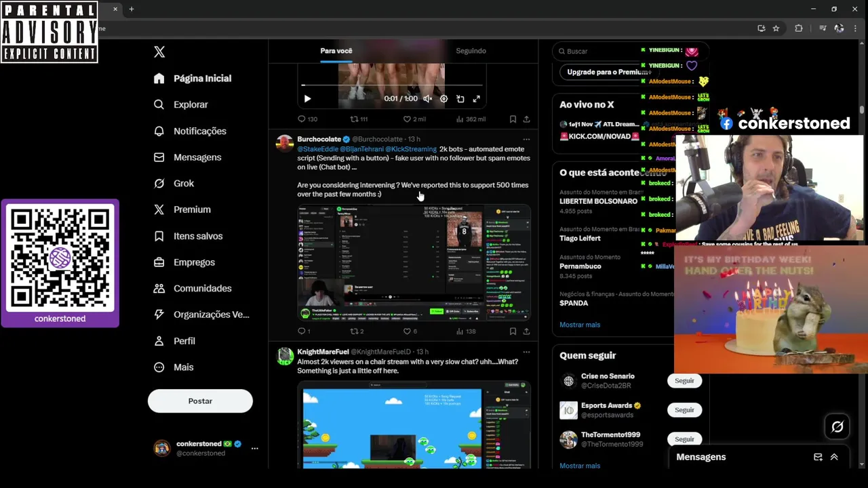This screenshot has height=488, width=868.
Task: Open Burchocolate post's more options menu
Action: [x=526, y=140]
